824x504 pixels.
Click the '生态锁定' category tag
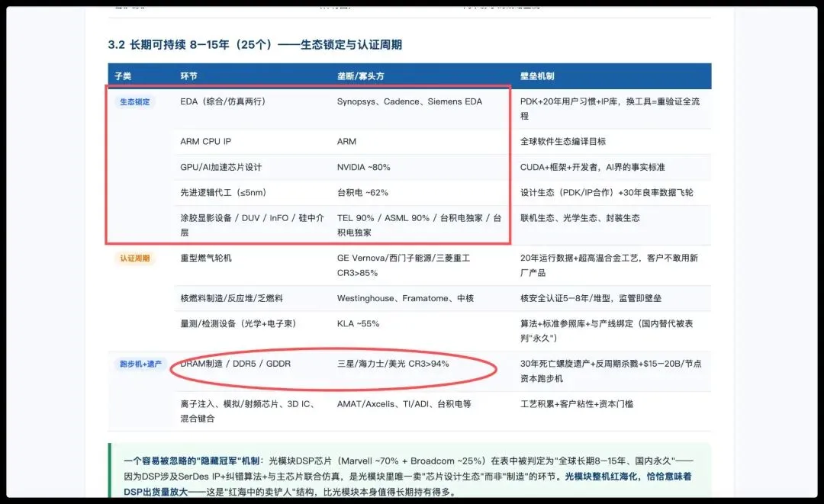(134, 102)
